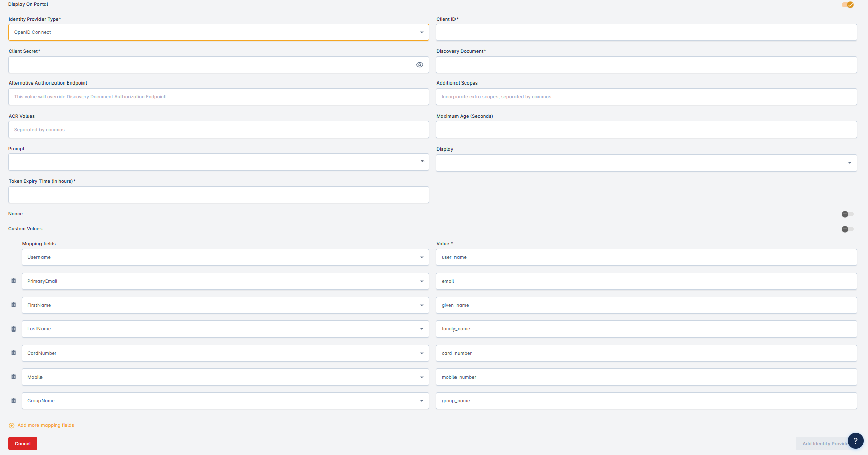Viewport: 868px width, 455px height.
Task: Delete the FirstName mapping row
Action: coord(14,305)
